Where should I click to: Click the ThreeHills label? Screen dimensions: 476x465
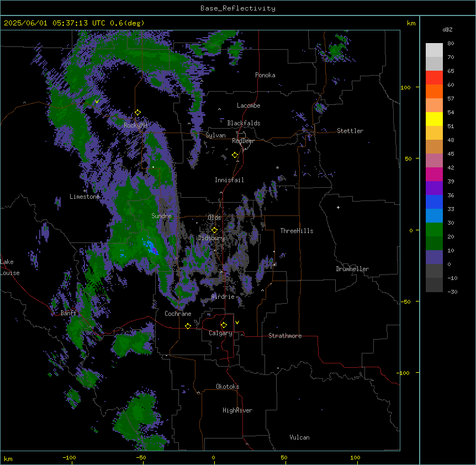pos(297,231)
